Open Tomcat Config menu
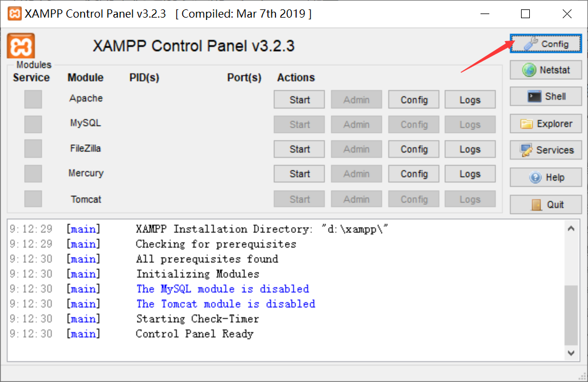588x382 pixels. pyautogui.click(x=414, y=199)
